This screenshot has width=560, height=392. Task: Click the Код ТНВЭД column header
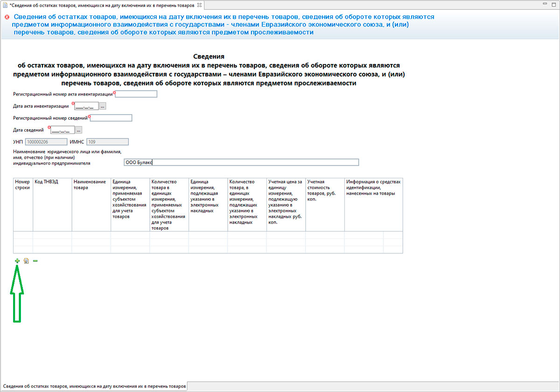52,204
